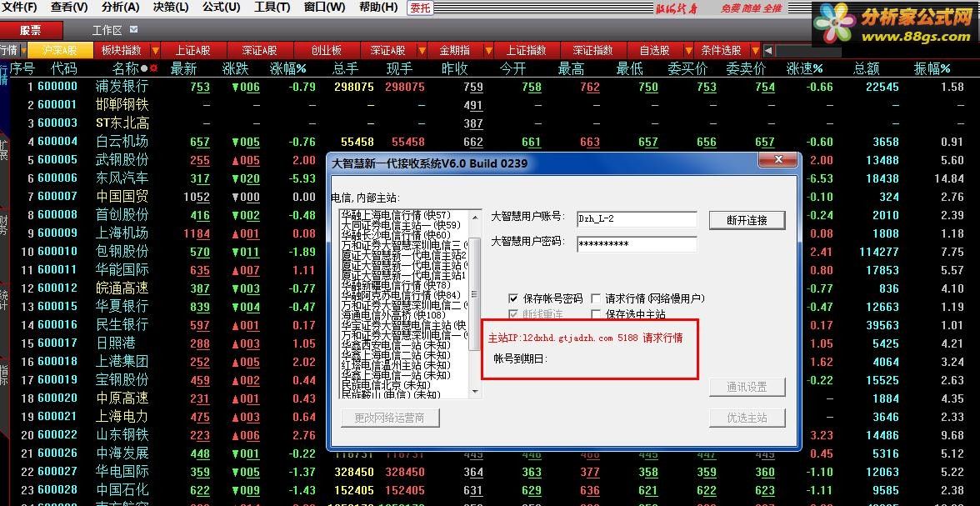Switch to the 创业板 tab
This screenshot has height=506, width=980.
coord(327,50)
